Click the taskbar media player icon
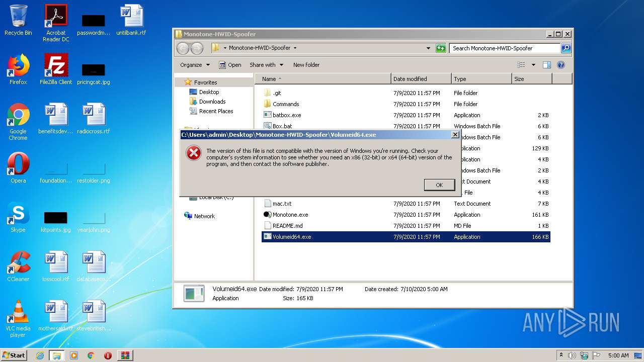This screenshot has width=644, height=362. pyautogui.click(x=74, y=355)
